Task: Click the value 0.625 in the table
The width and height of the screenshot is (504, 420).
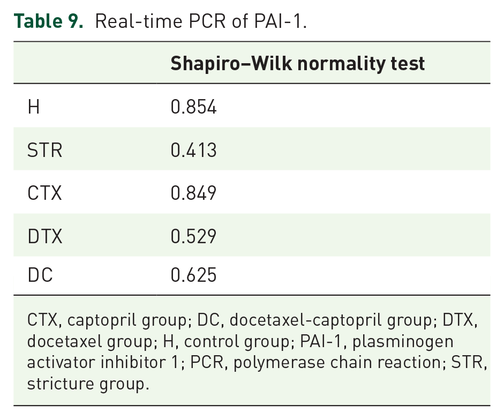Action: 193,275
